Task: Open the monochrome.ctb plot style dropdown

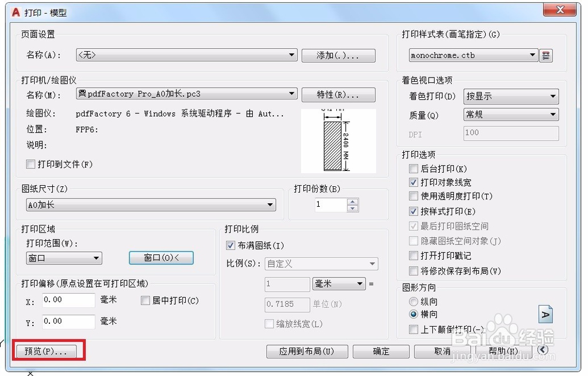Action: coord(473,55)
